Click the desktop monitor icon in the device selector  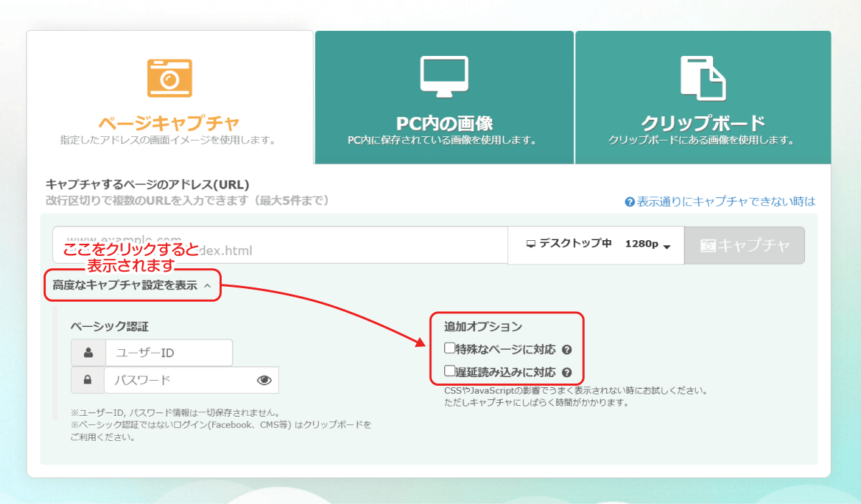click(530, 244)
